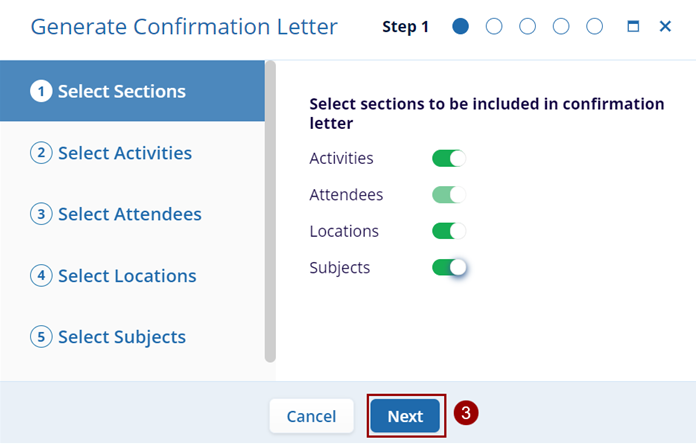Toggle off the Activities section switch

tap(449, 158)
